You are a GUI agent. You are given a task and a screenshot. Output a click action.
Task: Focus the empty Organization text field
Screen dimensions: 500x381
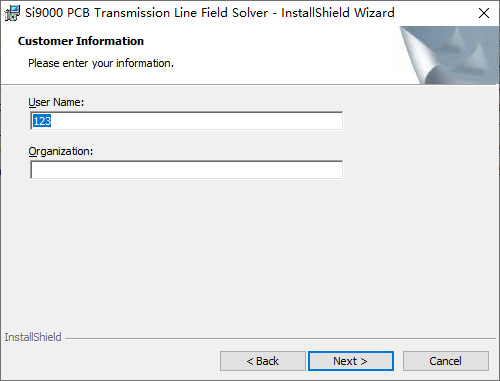(x=186, y=170)
